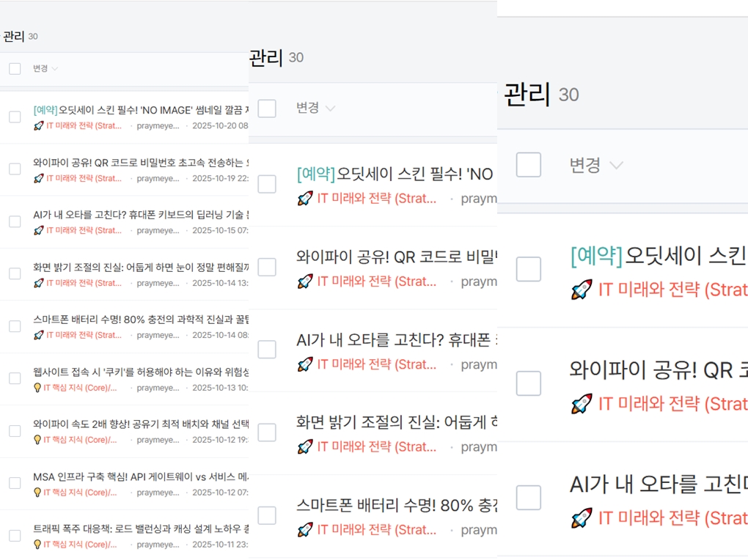This screenshot has height=560, width=748.
Task: Tick the checkbox for the 트래픽 폭주 대응책 post
Action: 15,535
